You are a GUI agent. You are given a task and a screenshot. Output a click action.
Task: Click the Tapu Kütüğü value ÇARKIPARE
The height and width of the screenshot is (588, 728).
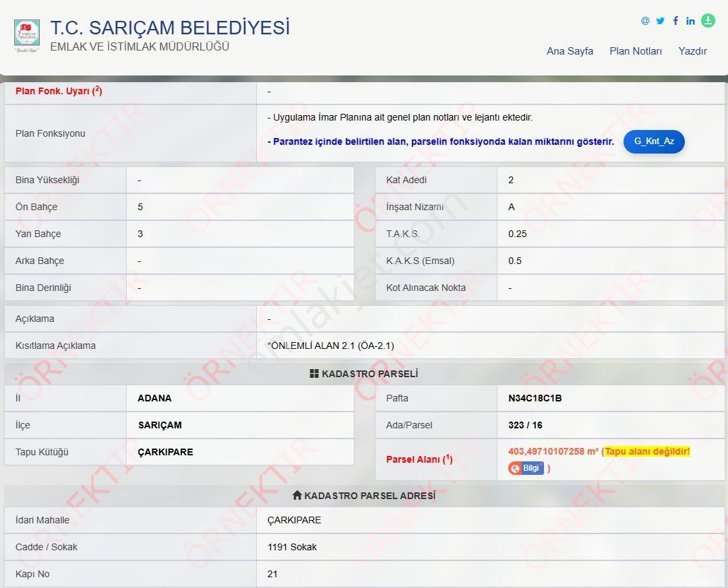(x=165, y=452)
